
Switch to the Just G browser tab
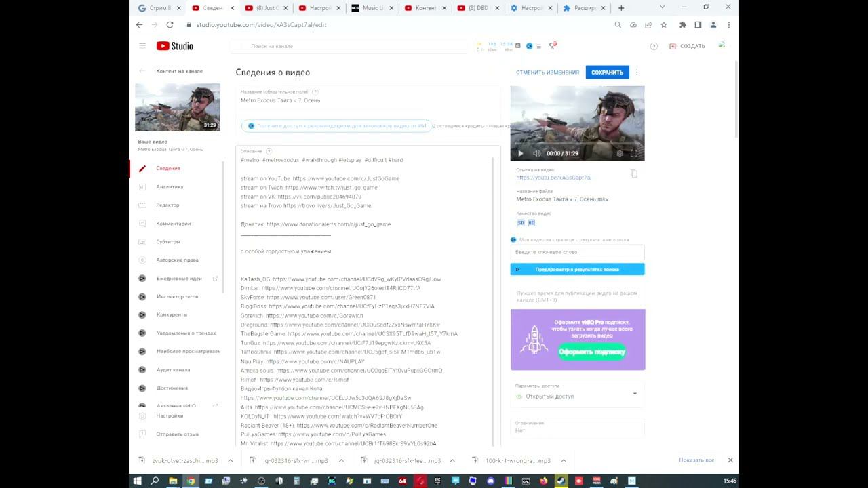click(267, 8)
